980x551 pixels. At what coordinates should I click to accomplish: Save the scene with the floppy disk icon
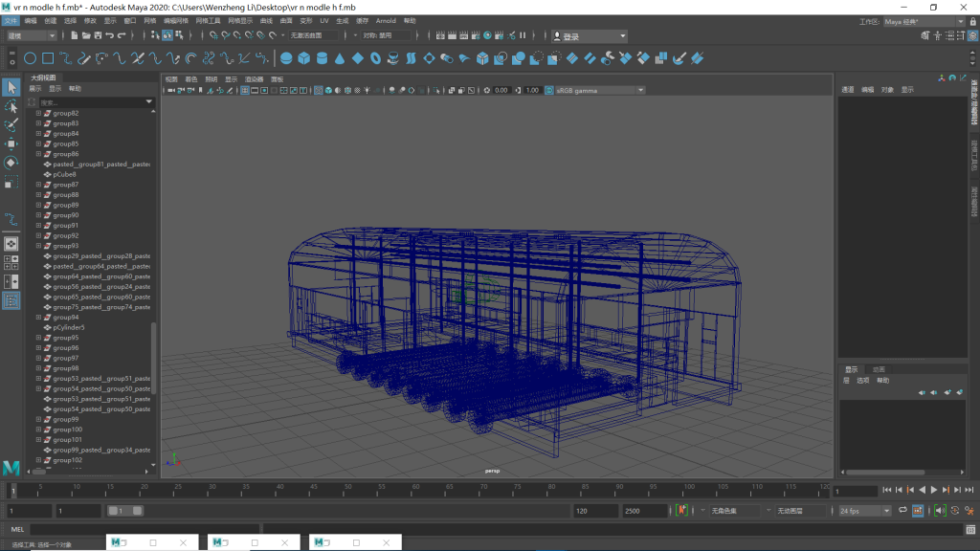coord(99,35)
